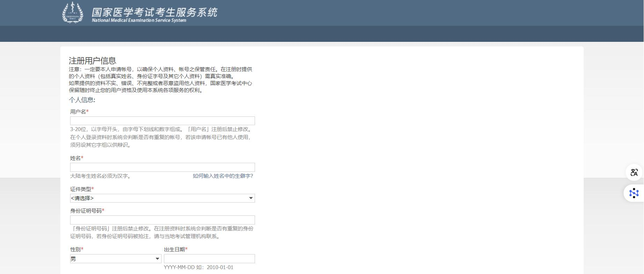This screenshot has height=274, width=644.
Task: Click the YYYY-MM-DD date format hint
Action: click(x=199, y=267)
